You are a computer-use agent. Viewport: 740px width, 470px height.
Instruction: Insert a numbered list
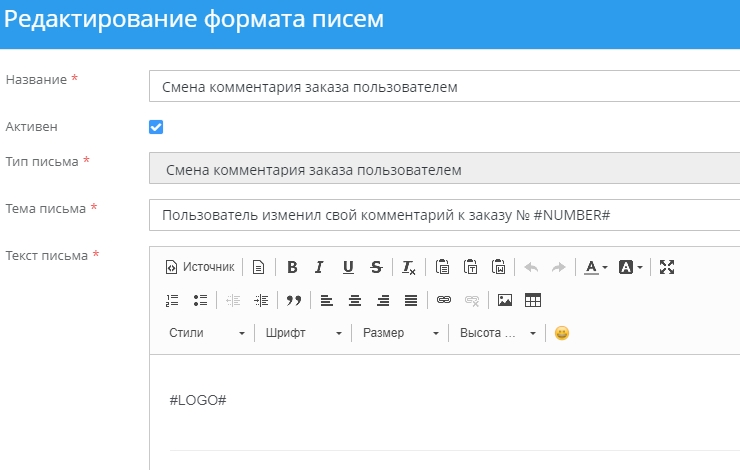tap(172, 300)
